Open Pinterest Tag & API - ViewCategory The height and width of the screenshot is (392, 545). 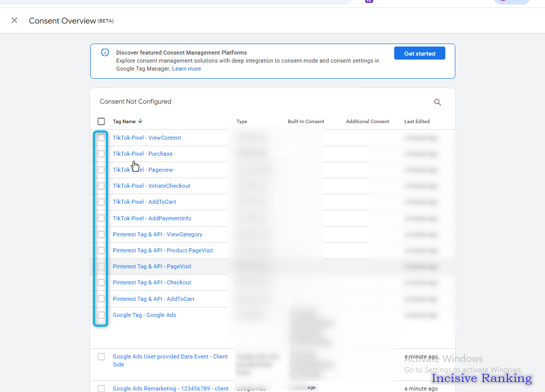coord(157,234)
